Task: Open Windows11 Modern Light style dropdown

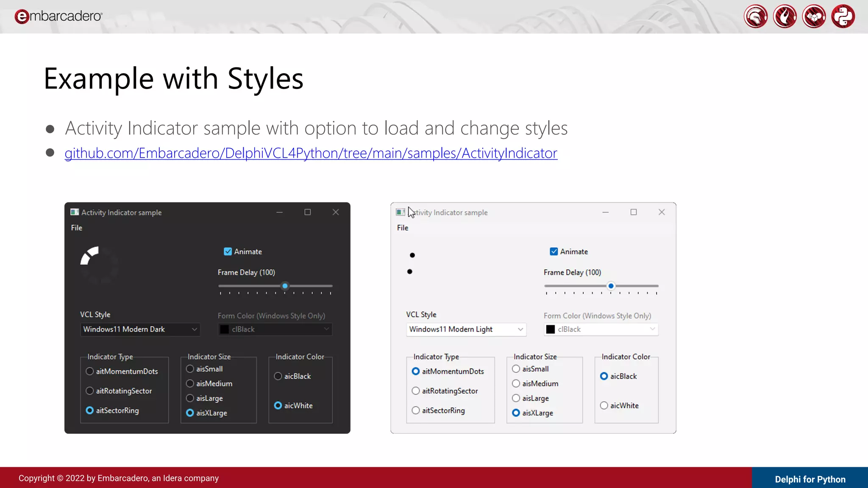Action: click(466, 329)
